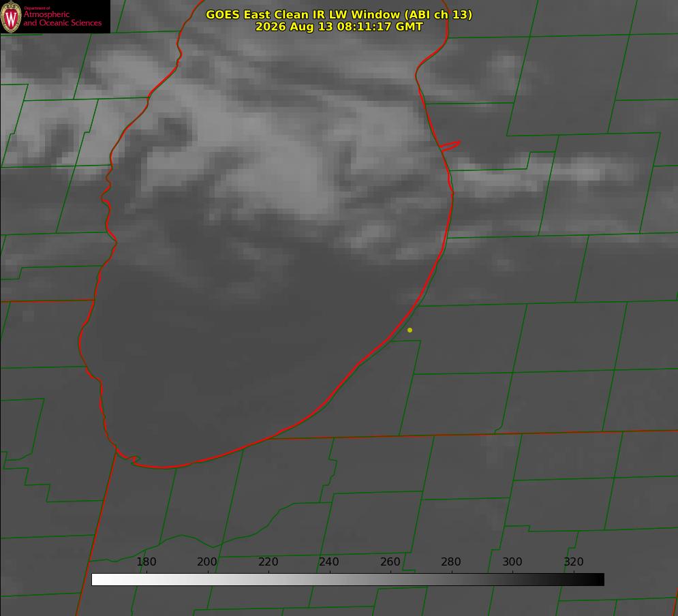Click the 220 colorbar tick label
The height and width of the screenshot is (616, 678).
(268, 561)
